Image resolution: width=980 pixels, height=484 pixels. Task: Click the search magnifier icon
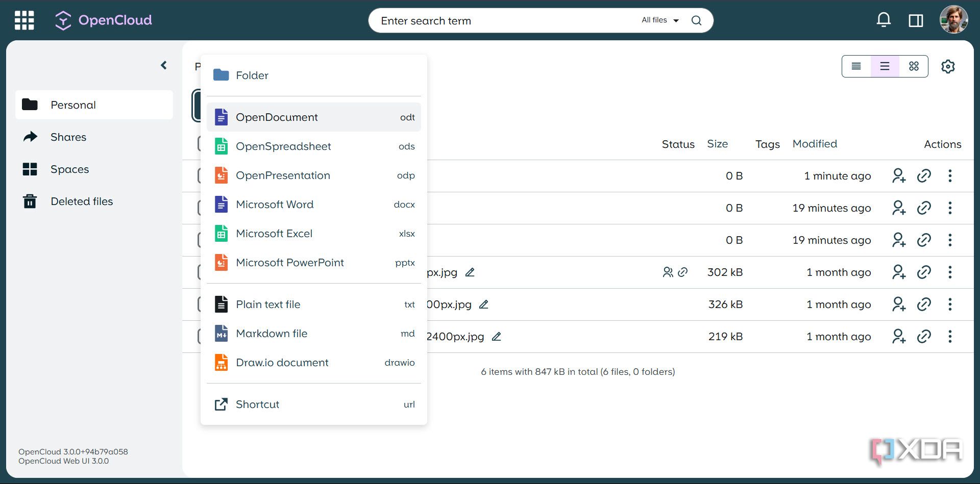(x=696, y=20)
